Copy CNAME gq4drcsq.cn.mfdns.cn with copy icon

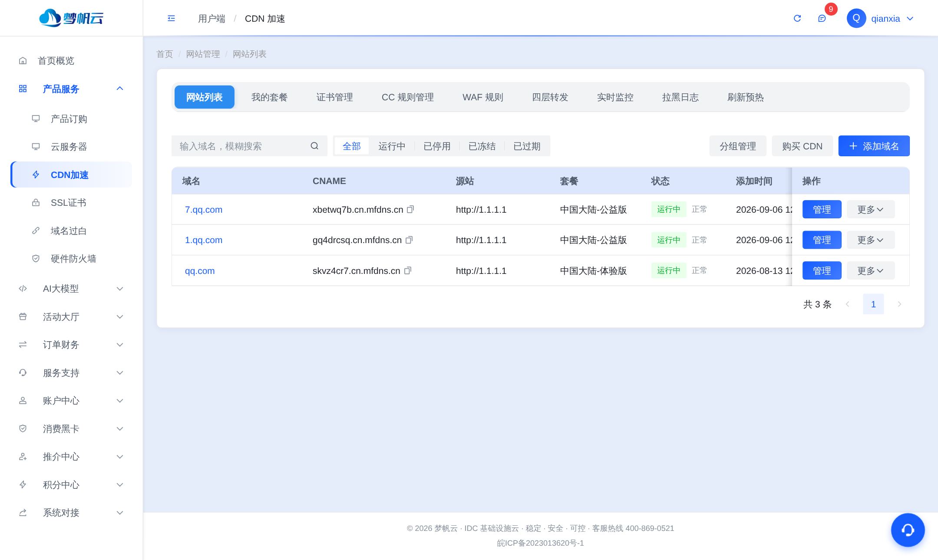click(x=409, y=240)
